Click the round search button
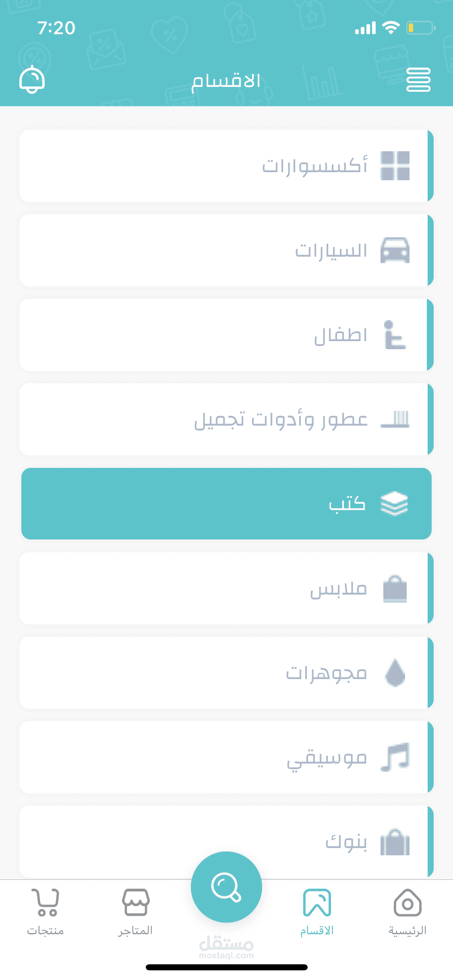 pos(226,887)
